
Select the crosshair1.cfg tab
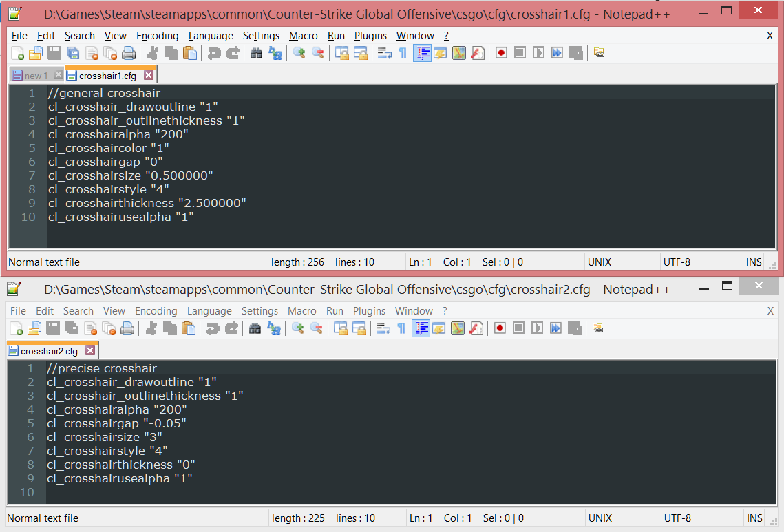107,76
